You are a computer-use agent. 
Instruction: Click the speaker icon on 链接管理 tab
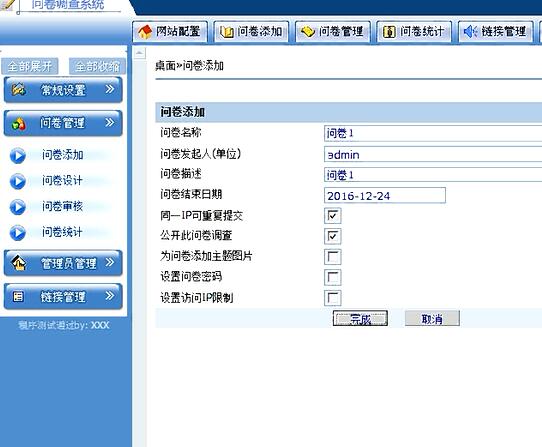click(470, 32)
